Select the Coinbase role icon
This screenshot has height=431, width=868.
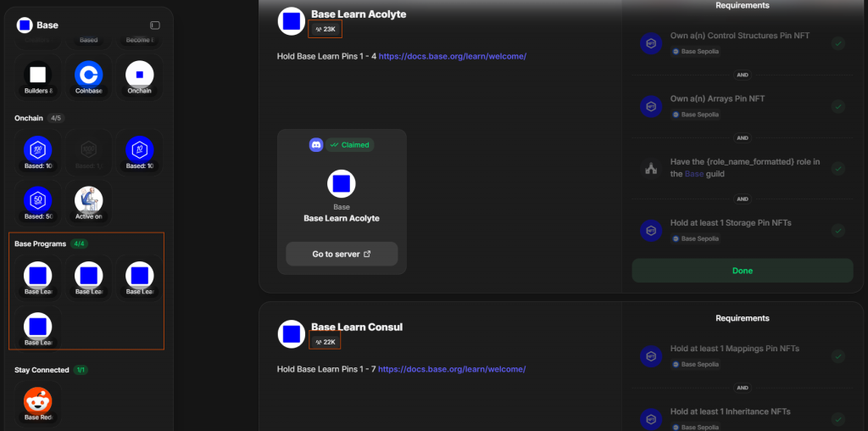click(x=89, y=76)
